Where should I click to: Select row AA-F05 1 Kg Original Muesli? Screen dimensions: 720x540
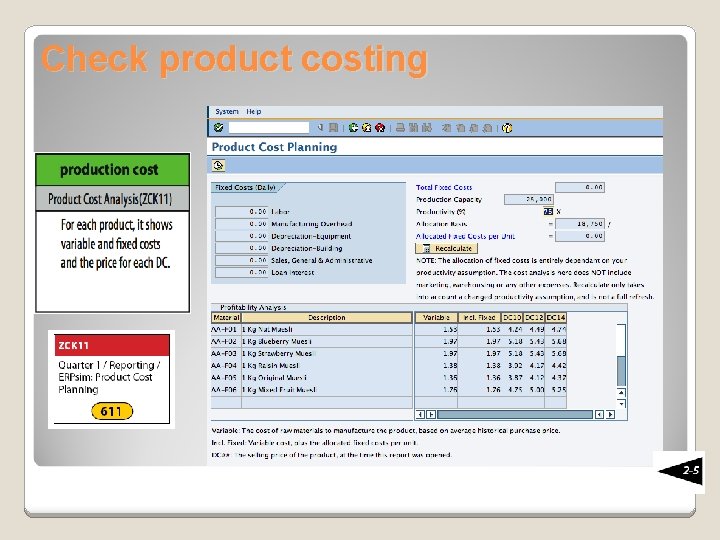388,378
